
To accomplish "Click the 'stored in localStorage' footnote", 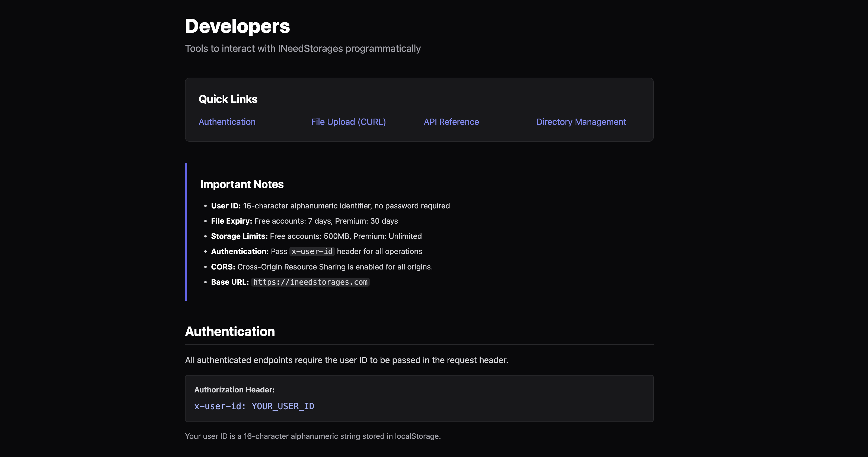I will click(313, 436).
